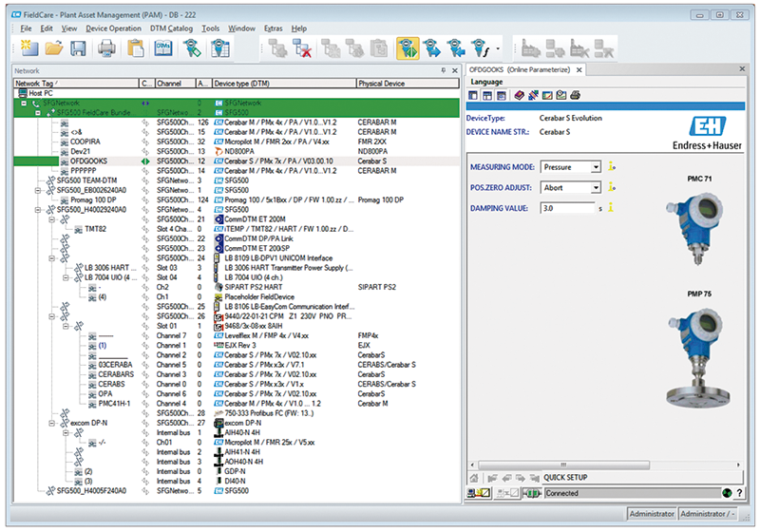The height and width of the screenshot is (532, 760).
Task: Click info icon beside POS.ZERO ADJUST
Action: (x=612, y=187)
